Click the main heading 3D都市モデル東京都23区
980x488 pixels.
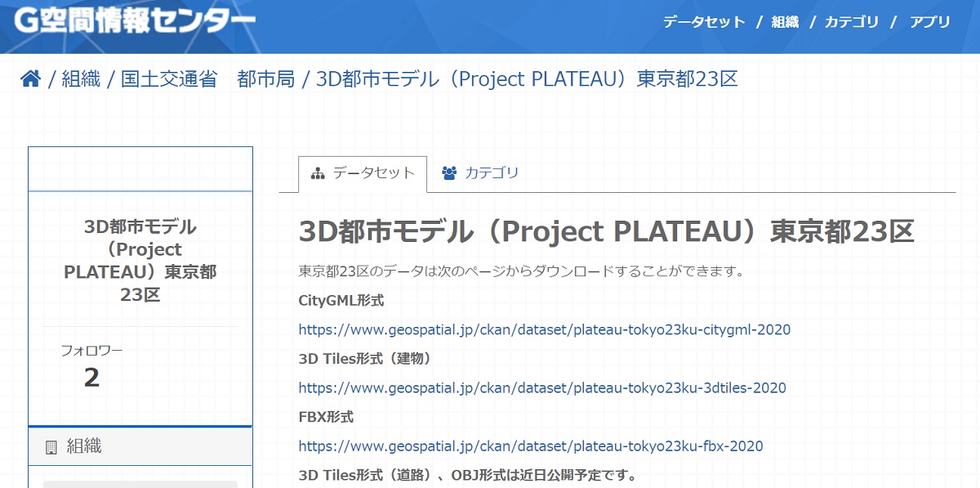(607, 232)
